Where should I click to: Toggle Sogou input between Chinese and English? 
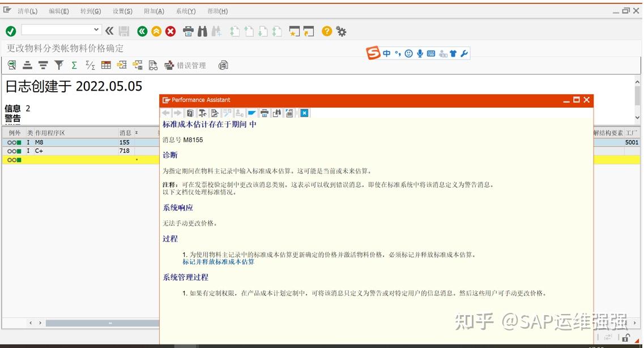coord(386,53)
